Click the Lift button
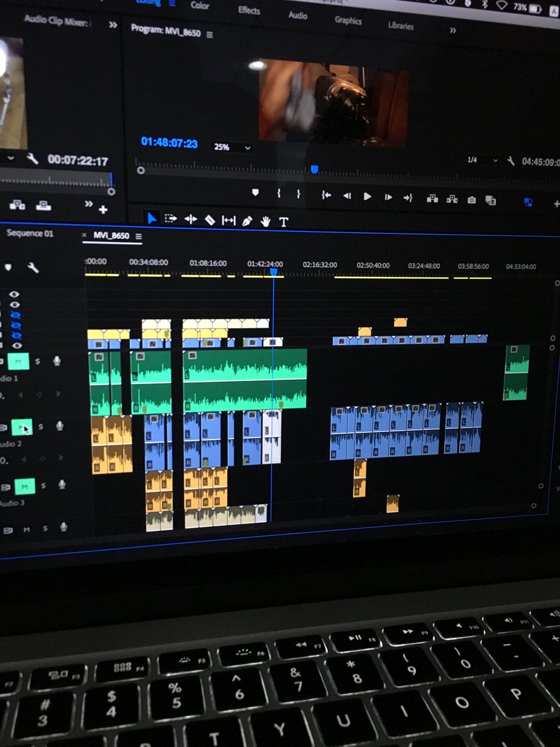The height and width of the screenshot is (747, 560). (x=432, y=199)
